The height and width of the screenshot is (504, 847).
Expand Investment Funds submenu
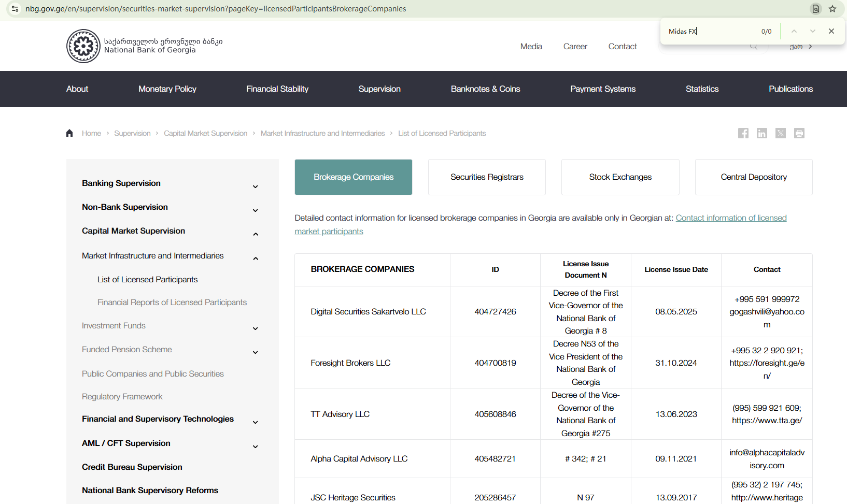click(x=255, y=328)
